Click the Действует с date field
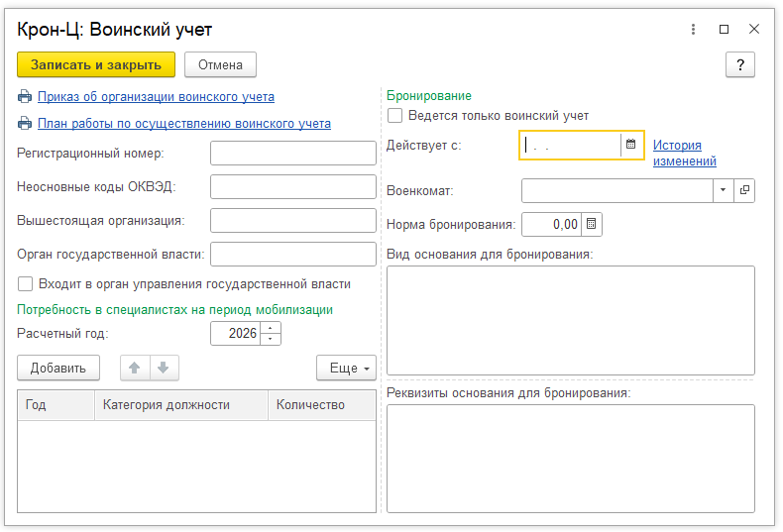The image size is (783, 532). click(571, 146)
